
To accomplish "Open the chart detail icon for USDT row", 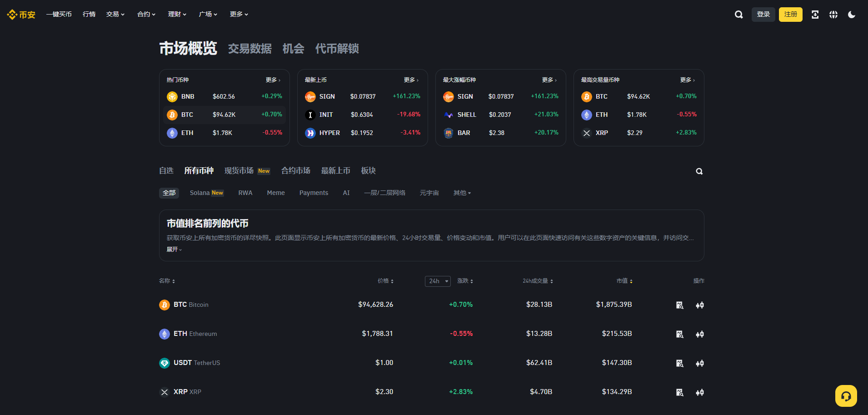I will coord(679,363).
